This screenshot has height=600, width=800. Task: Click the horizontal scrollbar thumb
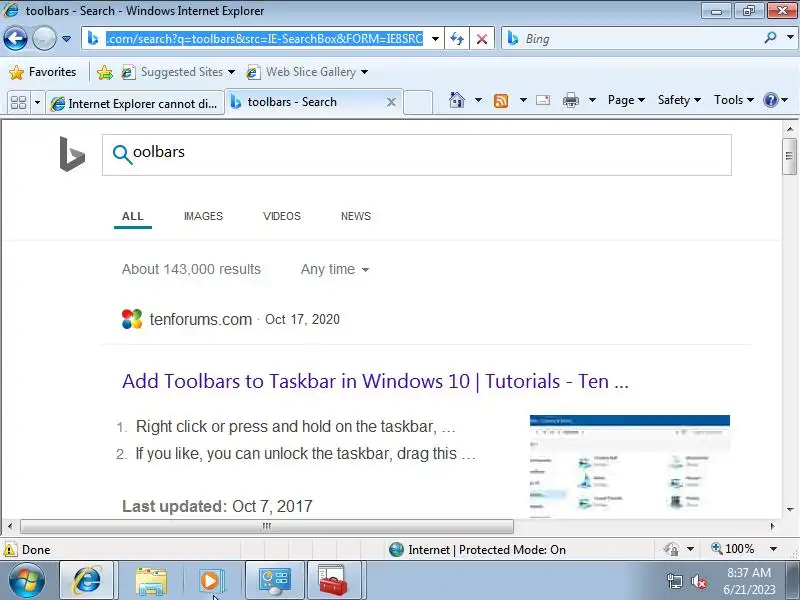(267, 526)
